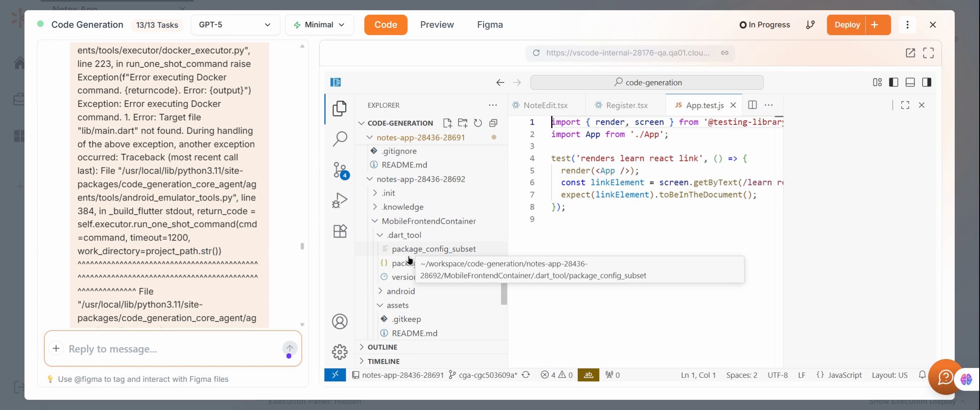Synchronize changes icon in status bar
The image size is (980, 410).
coord(526,375)
